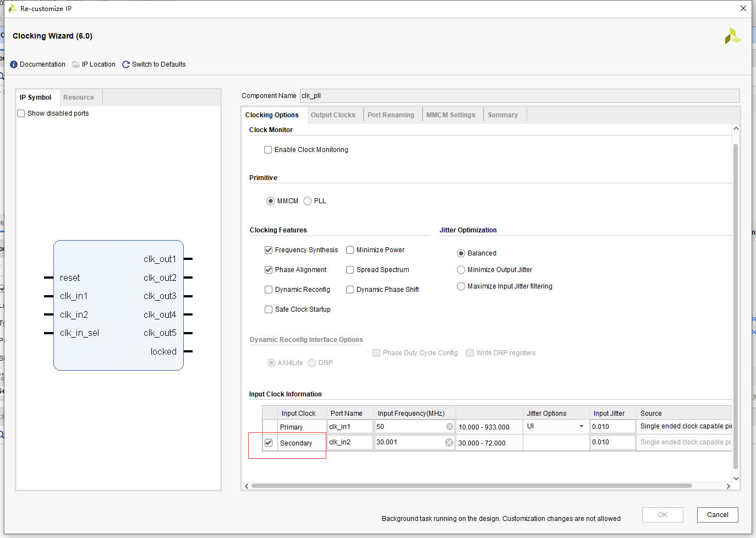The width and height of the screenshot is (756, 538).
Task: Click the IP Location folder icon
Action: pyautogui.click(x=76, y=64)
